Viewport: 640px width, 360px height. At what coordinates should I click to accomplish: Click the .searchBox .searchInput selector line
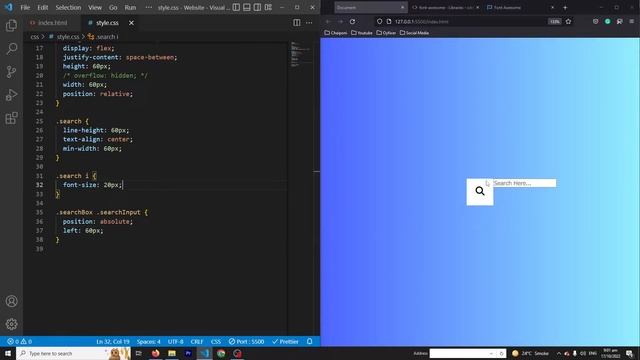[102, 212]
